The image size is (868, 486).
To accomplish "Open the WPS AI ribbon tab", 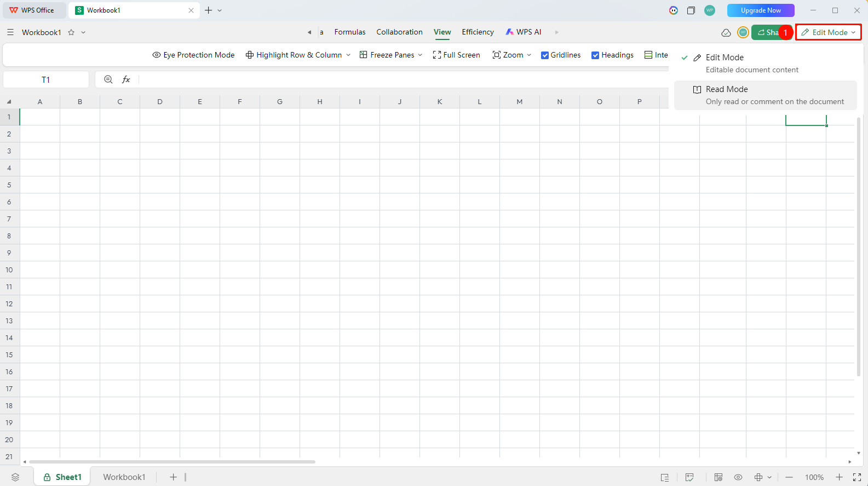I will 524,32.
